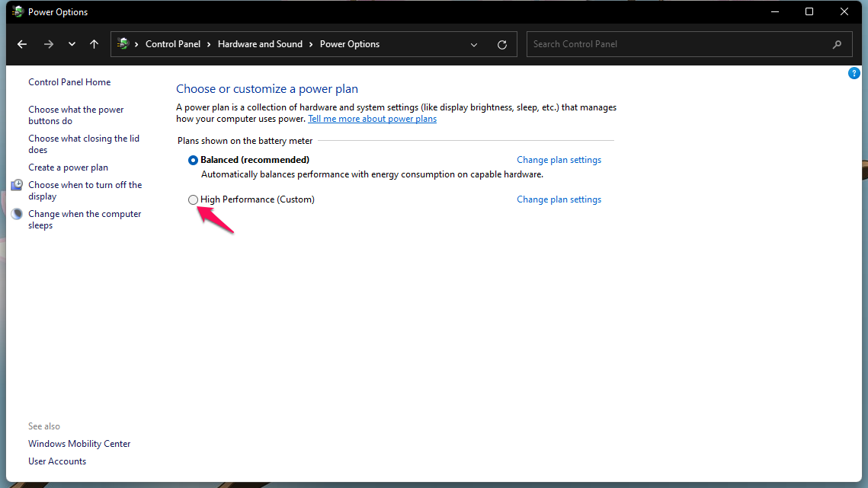Navigate to Hardware and Sound breadcrumb
868x488 pixels.
tap(261, 44)
